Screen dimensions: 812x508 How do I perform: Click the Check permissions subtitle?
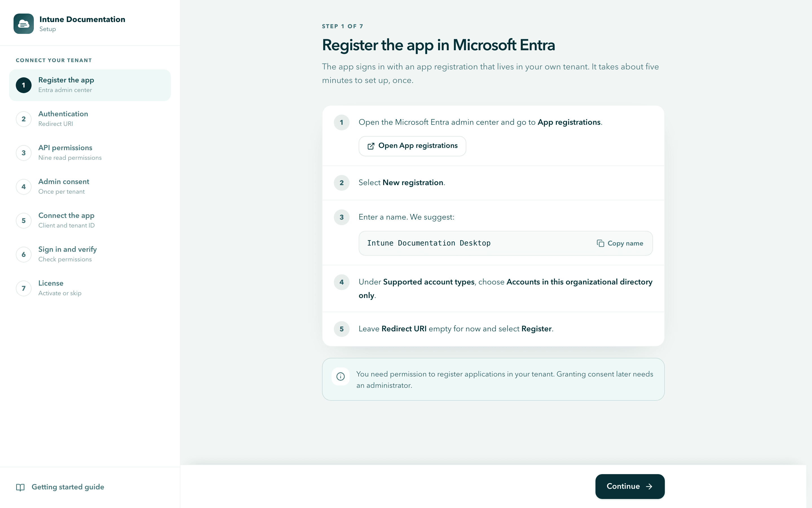tap(65, 259)
